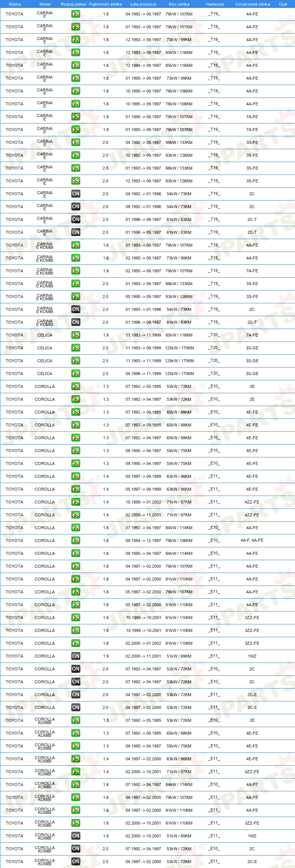
Task: Click petrol icon in Corolla Kombi 4ZZ-FE row
Action: pos(75,772)
